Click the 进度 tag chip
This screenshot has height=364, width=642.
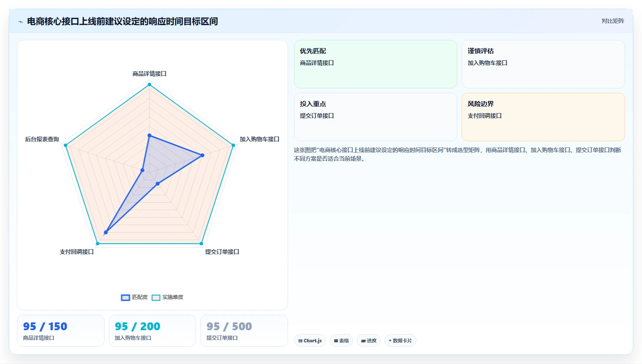[x=369, y=341]
